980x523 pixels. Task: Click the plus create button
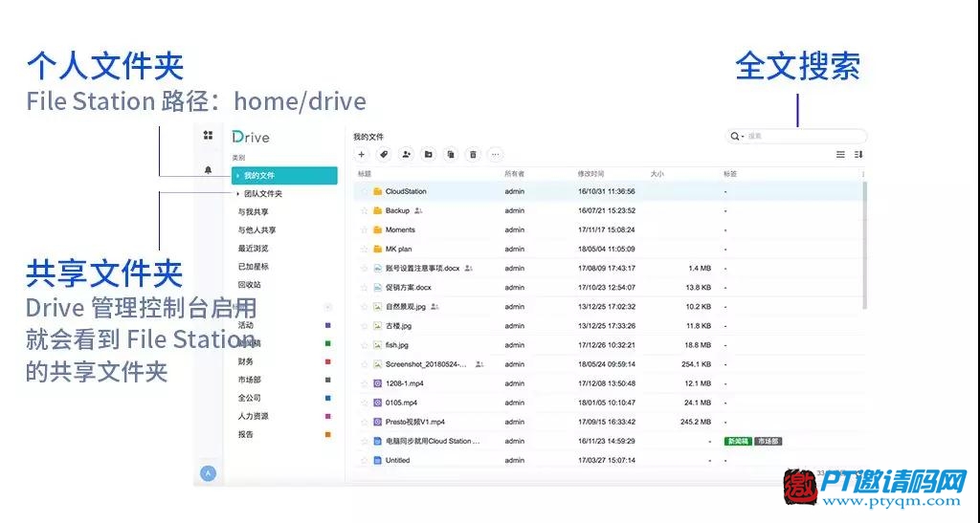coord(361,154)
